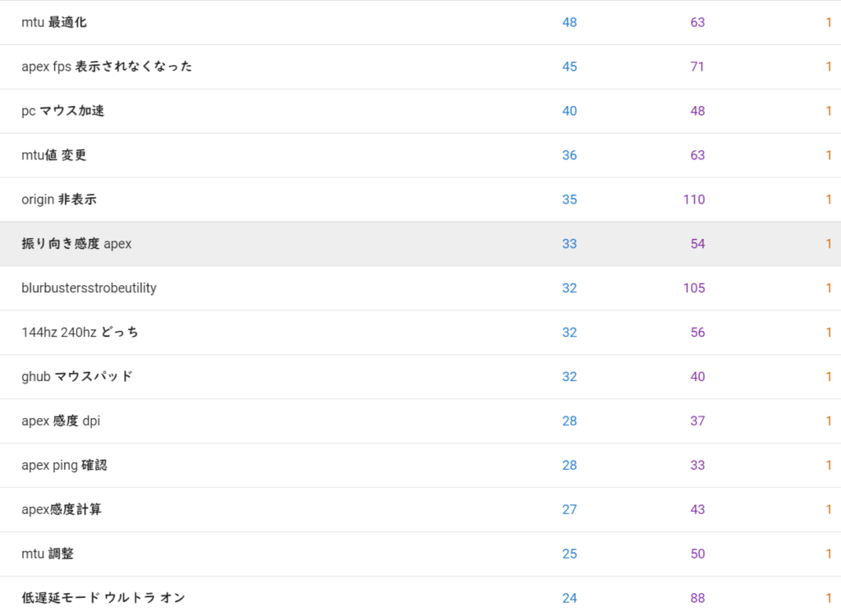Click the clicks value 40 for pc マウス加速
841x616 pixels.
pos(569,111)
